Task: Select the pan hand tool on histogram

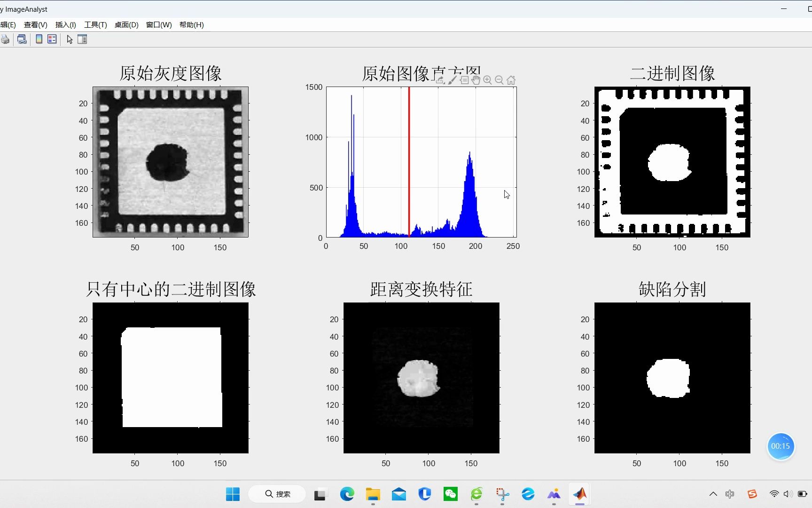Action: point(476,80)
